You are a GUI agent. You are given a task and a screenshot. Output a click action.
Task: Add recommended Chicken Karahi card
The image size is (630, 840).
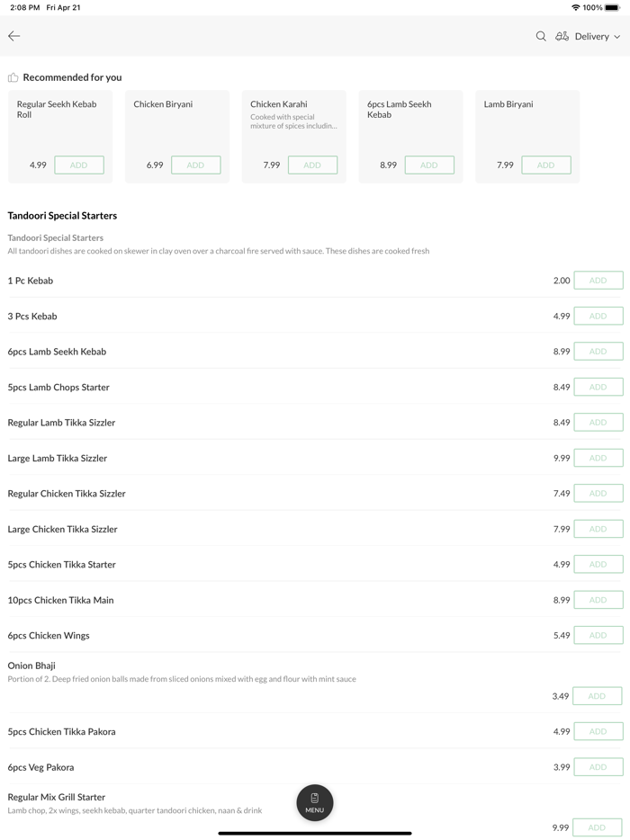click(x=312, y=165)
